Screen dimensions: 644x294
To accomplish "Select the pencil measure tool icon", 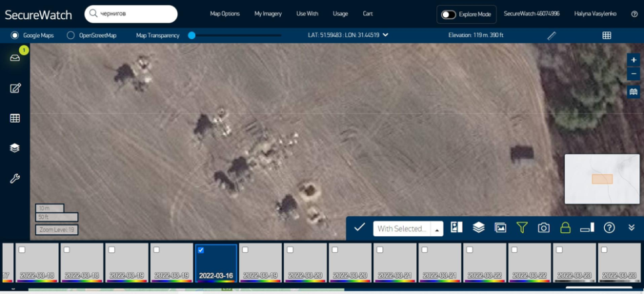I will coord(552,35).
